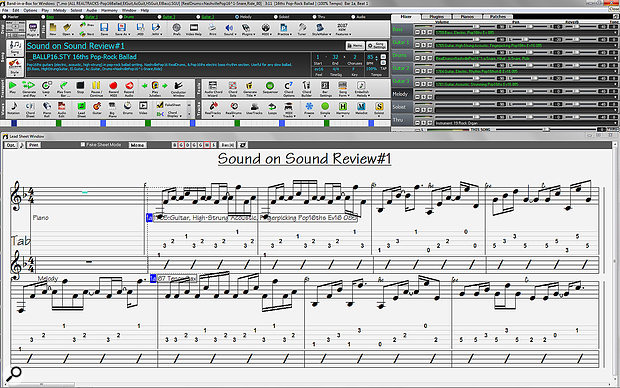Toggle the FakeSheet checkbox in Views toolbar

click(x=160, y=105)
